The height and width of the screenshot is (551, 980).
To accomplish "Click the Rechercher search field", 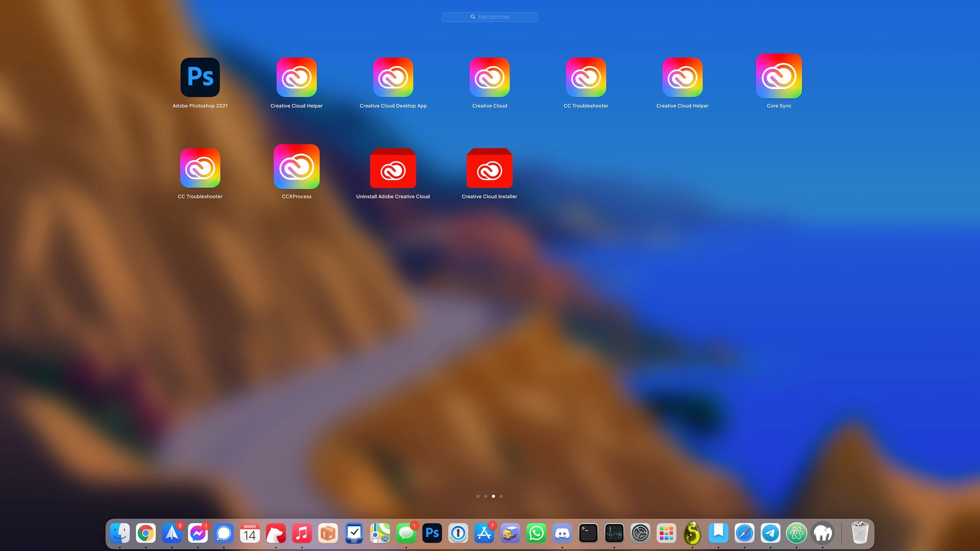I will [x=490, y=17].
